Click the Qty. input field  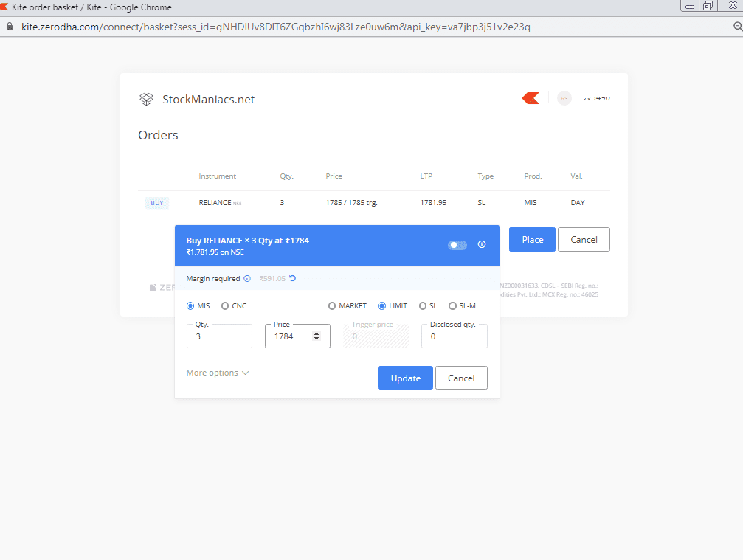(x=219, y=336)
